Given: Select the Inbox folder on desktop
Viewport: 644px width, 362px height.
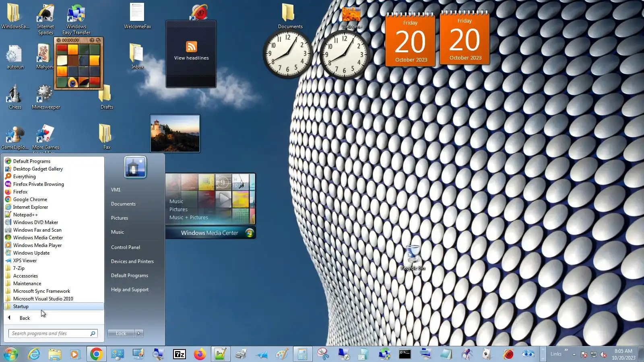Looking at the screenshot, I should pos(137,57).
